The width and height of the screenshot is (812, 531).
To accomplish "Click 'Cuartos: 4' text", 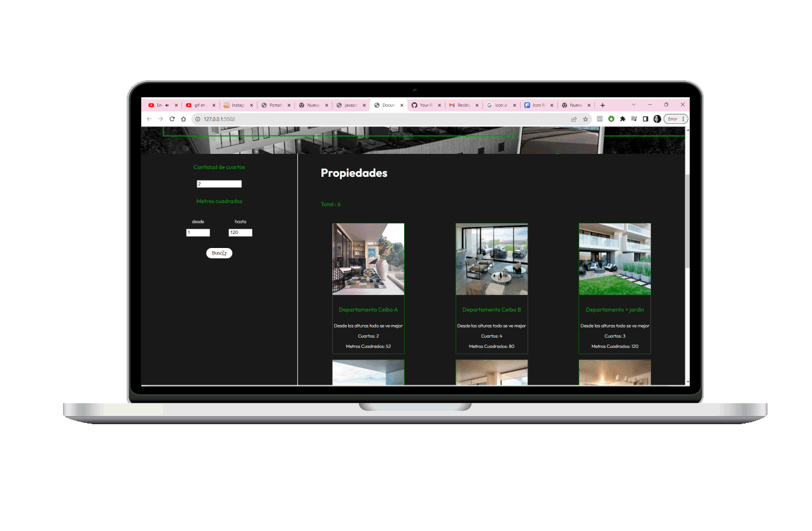I will 492,336.
